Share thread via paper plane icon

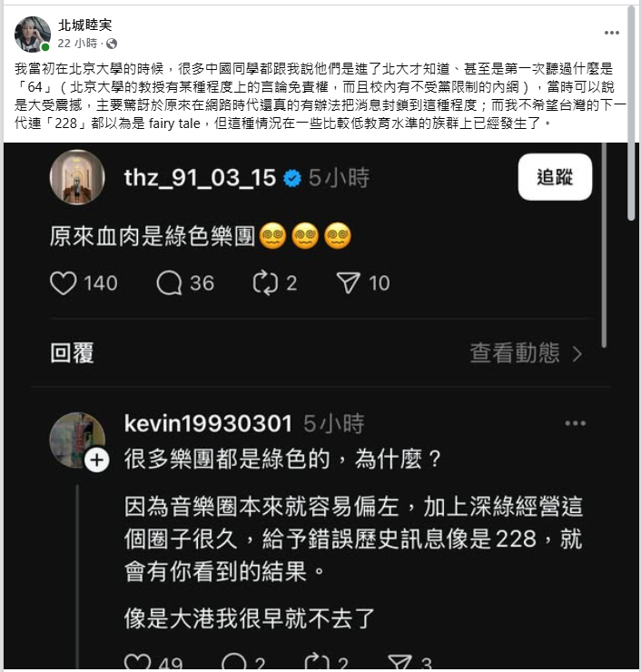(x=349, y=283)
